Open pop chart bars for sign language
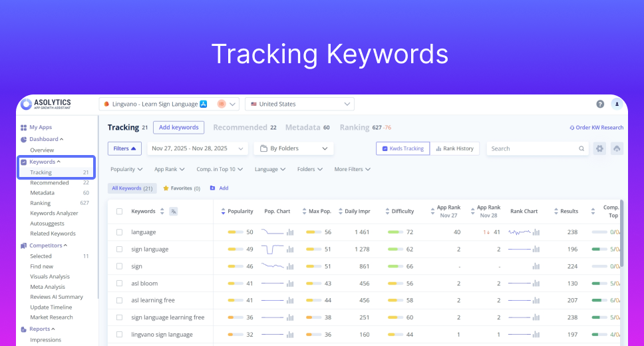 (290, 250)
